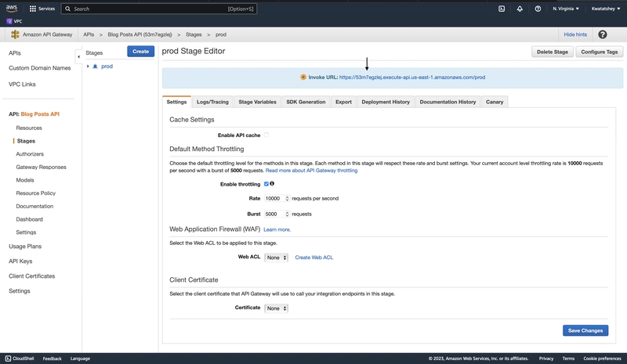Screen dimensions: 627x364
Task: Collapse the Stages panel arrow
Action: [x=78, y=56]
